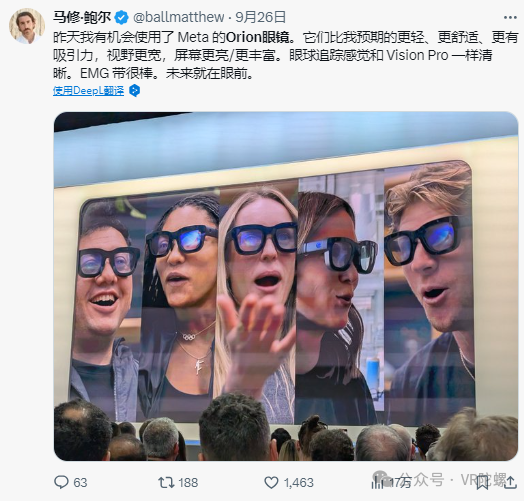Open the 9月26日 tweet timestamp
Screen dimensions: 524x501
pos(260,17)
